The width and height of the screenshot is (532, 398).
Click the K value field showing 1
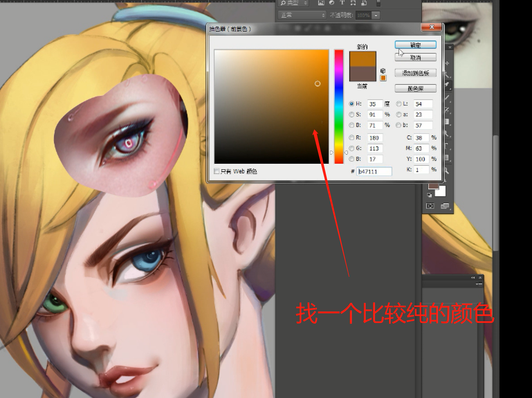pyautogui.click(x=422, y=170)
